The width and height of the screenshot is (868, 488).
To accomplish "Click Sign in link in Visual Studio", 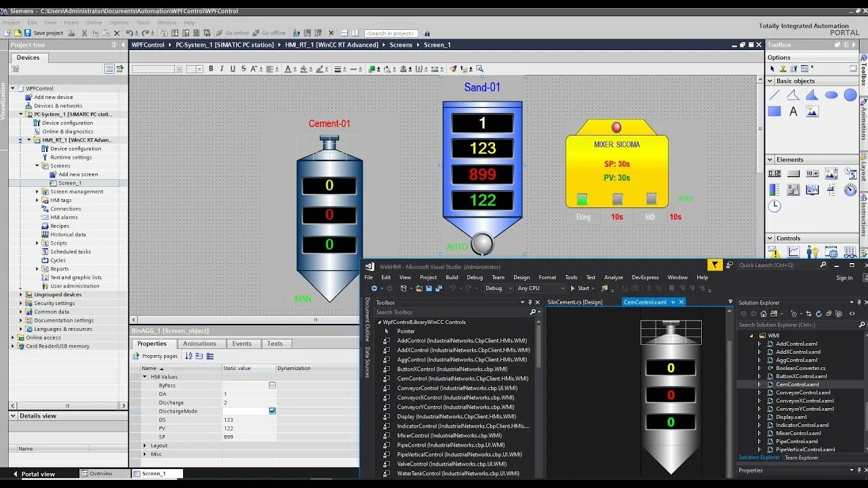I will [x=844, y=277].
